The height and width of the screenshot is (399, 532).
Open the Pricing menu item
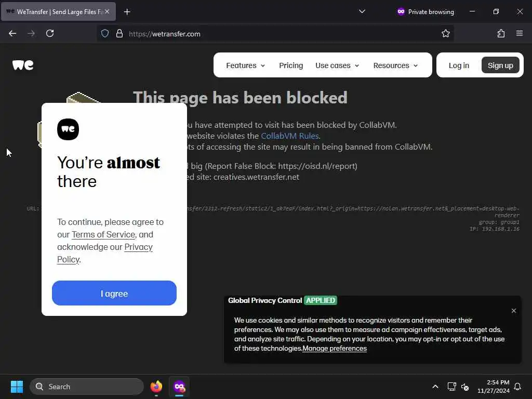[x=291, y=65]
